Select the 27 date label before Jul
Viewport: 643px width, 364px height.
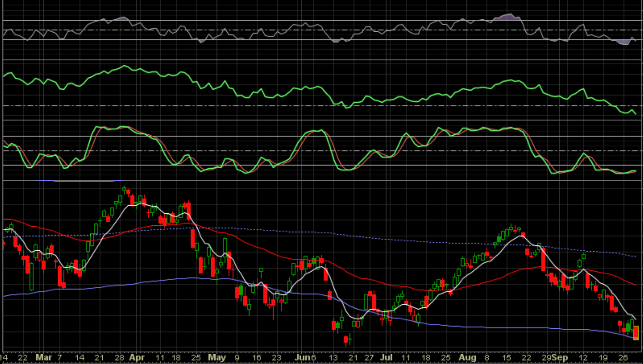pyautogui.click(x=369, y=357)
